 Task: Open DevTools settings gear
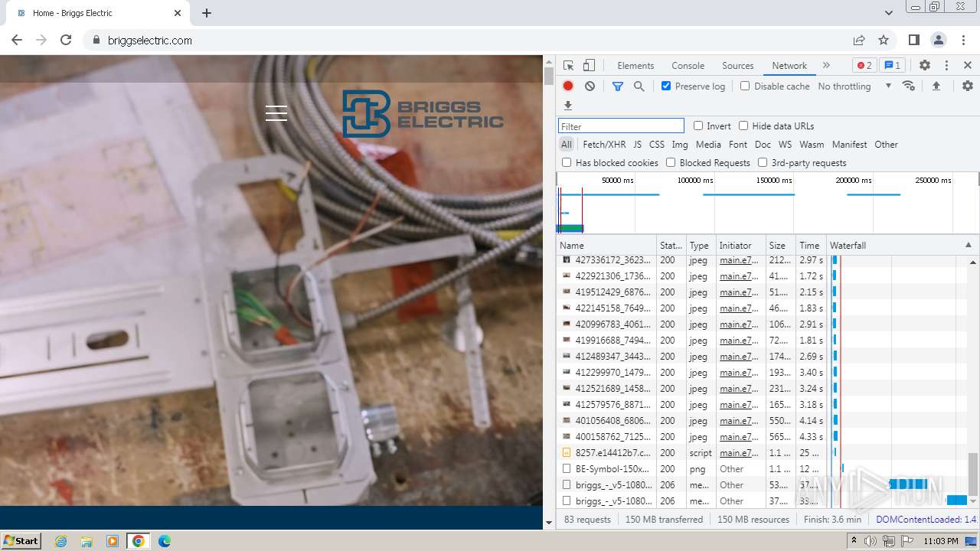[x=925, y=66]
